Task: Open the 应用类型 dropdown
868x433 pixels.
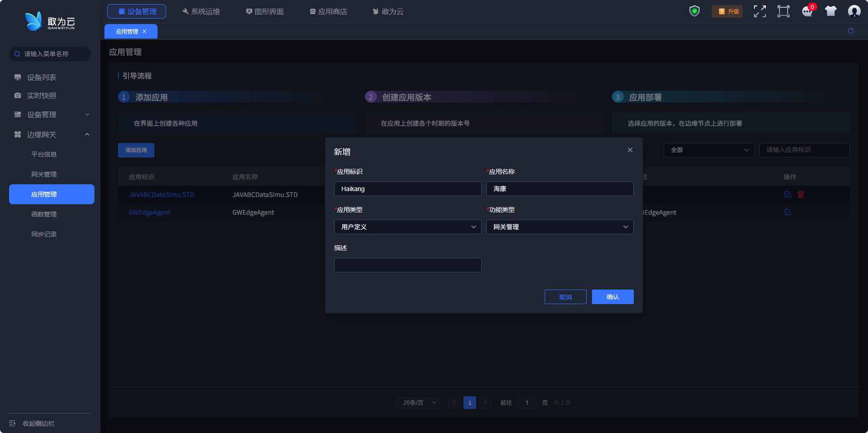Action: coord(407,227)
